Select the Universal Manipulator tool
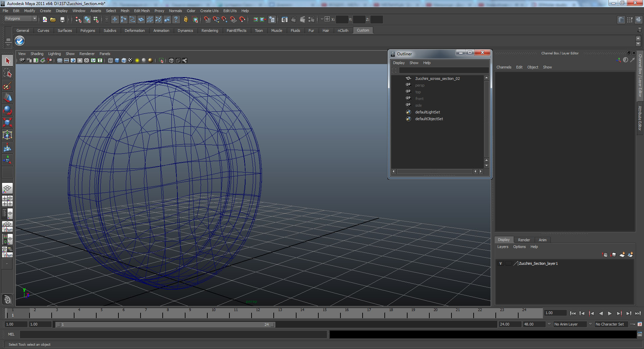The image size is (644, 349). [7, 135]
